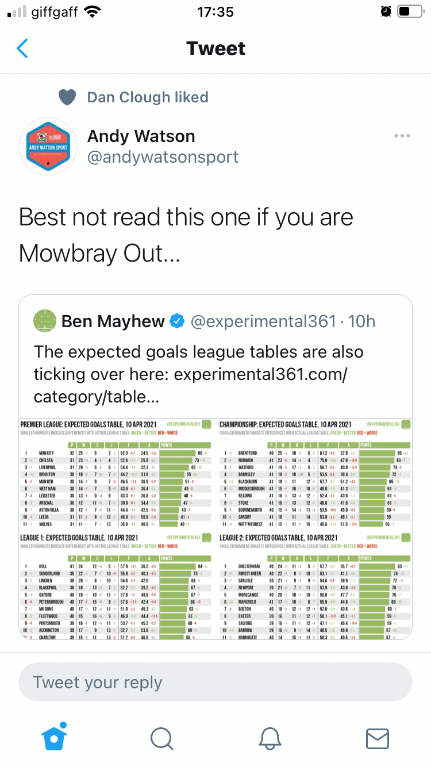Open Andy Watson's profile avatar

48,146
